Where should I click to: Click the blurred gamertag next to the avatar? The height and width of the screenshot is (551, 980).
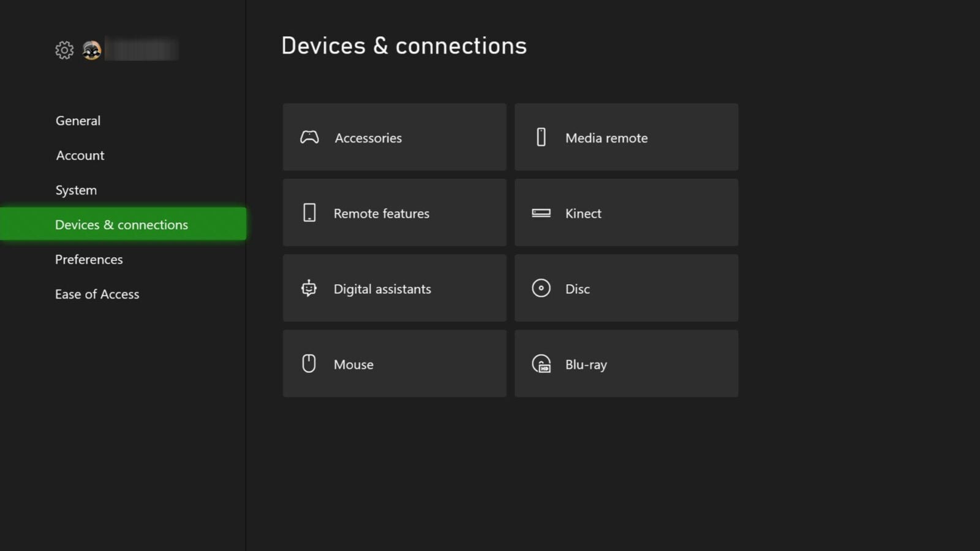click(x=142, y=49)
